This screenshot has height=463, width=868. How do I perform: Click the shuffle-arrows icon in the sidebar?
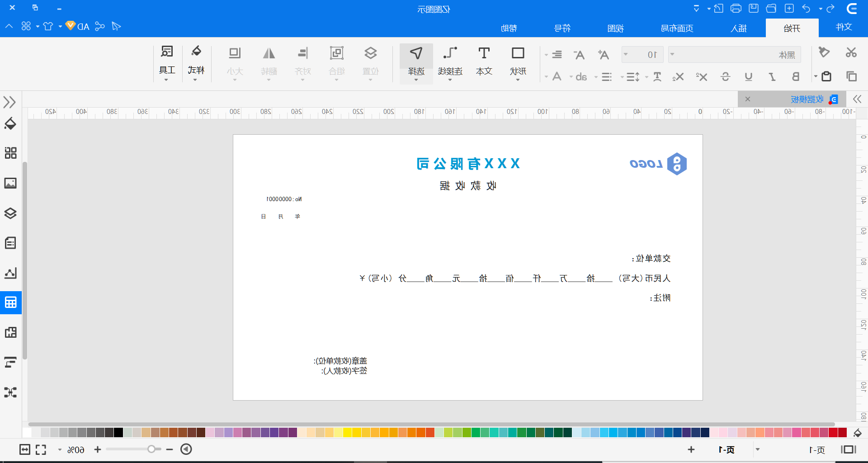[x=10, y=392]
